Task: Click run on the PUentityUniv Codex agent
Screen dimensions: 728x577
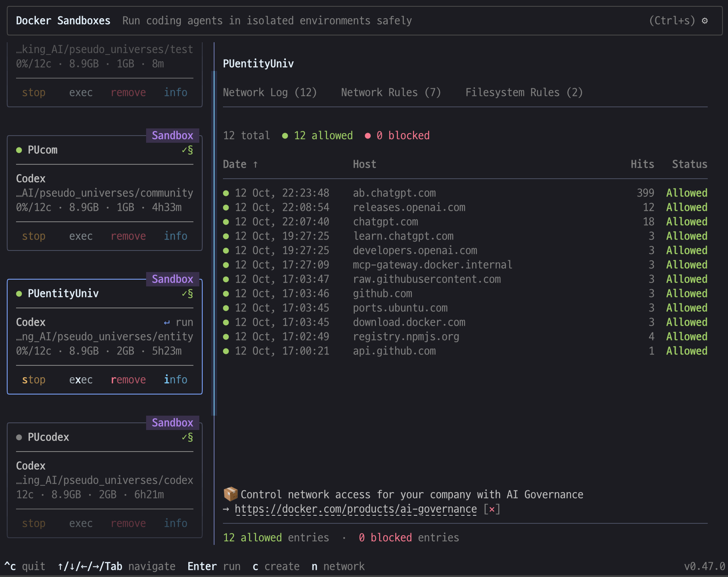Action: [x=179, y=322]
